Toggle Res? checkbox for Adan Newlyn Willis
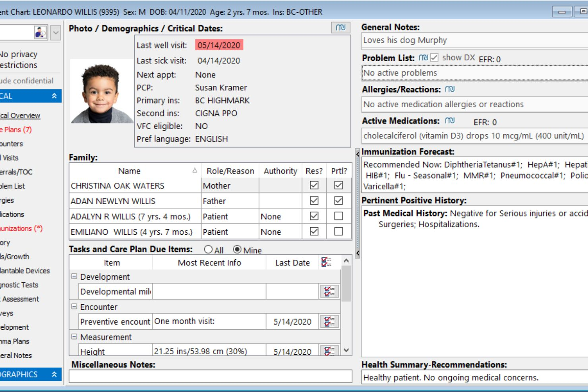This screenshot has height=392, width=588. pos(314,201)
